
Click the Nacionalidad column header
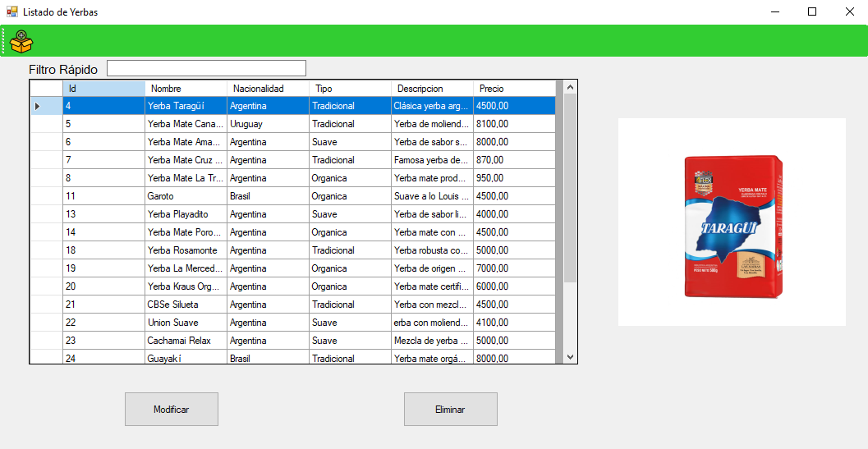[268, 88]
